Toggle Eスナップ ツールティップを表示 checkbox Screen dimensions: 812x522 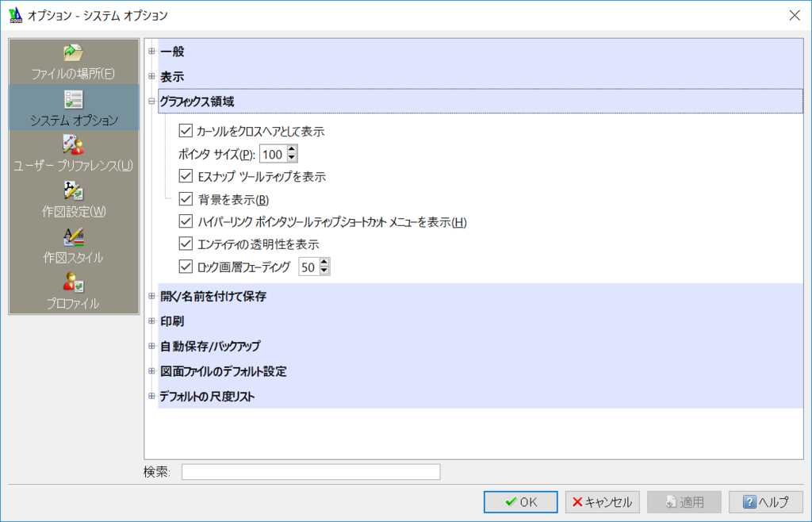[x=186, y=176]
